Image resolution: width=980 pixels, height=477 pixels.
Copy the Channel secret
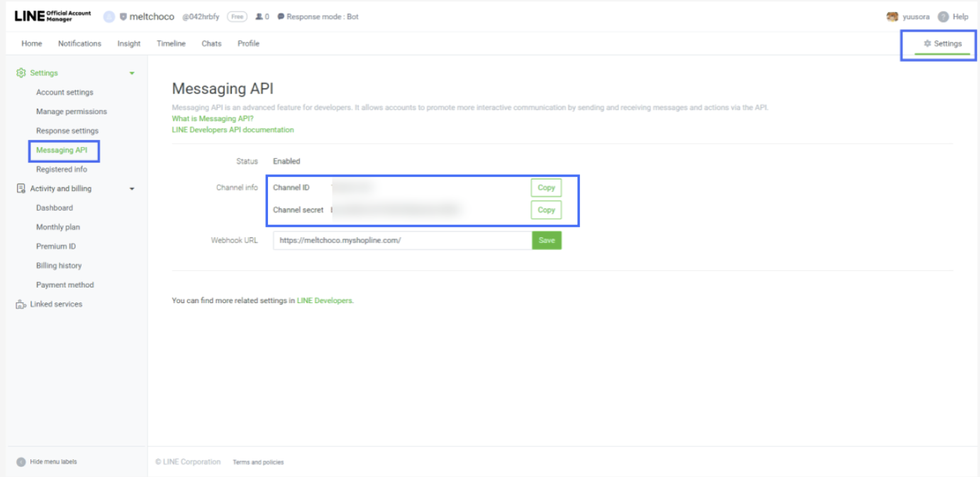(546, 210)
